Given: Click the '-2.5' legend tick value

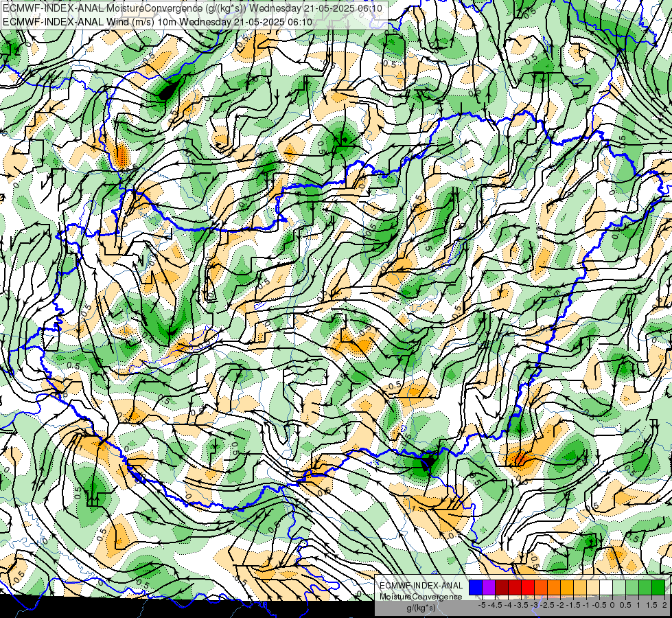Looking at the screenshot, I should [x=547, y=605].
